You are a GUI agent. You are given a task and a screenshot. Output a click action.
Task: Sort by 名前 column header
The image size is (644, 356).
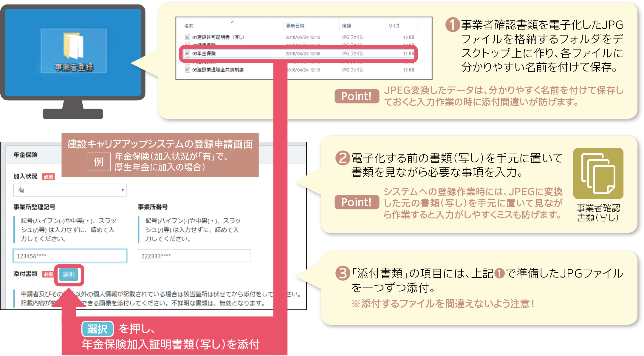(189, 26)
